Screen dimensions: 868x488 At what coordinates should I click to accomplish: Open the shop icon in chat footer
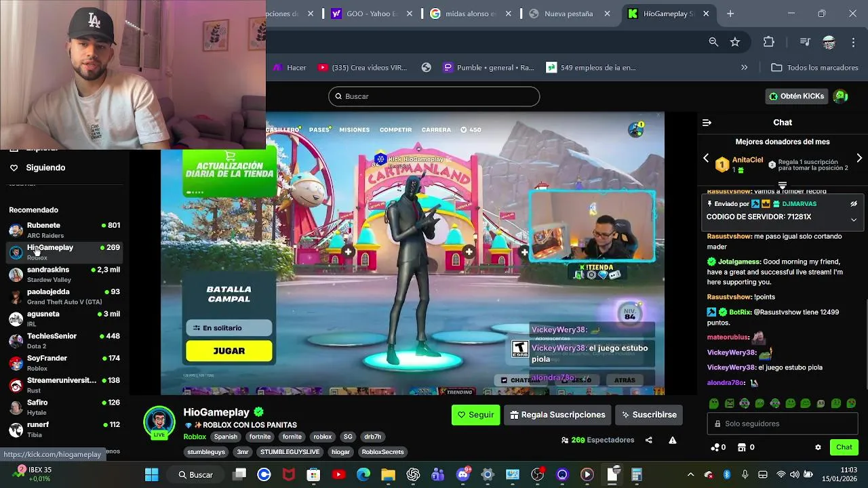[x=746, y=447]
